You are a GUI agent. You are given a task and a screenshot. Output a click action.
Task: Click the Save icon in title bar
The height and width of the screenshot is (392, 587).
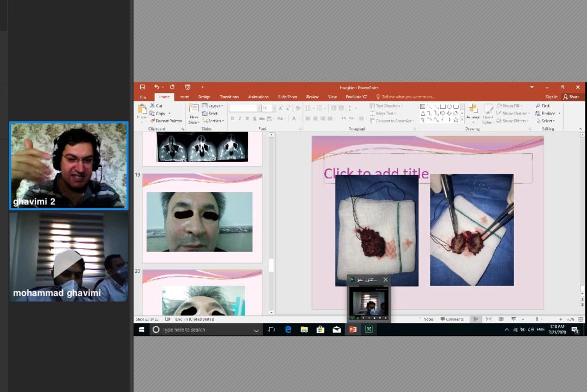[x=142, y=87]
